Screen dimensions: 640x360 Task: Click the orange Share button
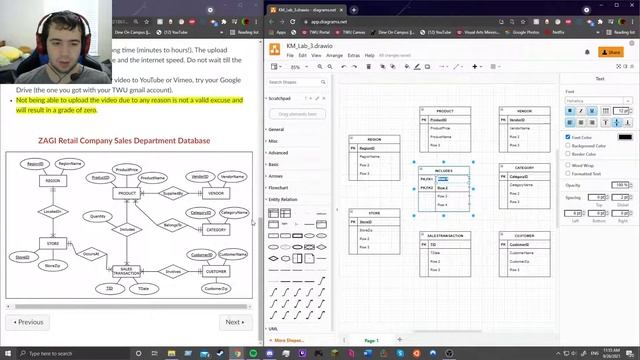(611, 52)
